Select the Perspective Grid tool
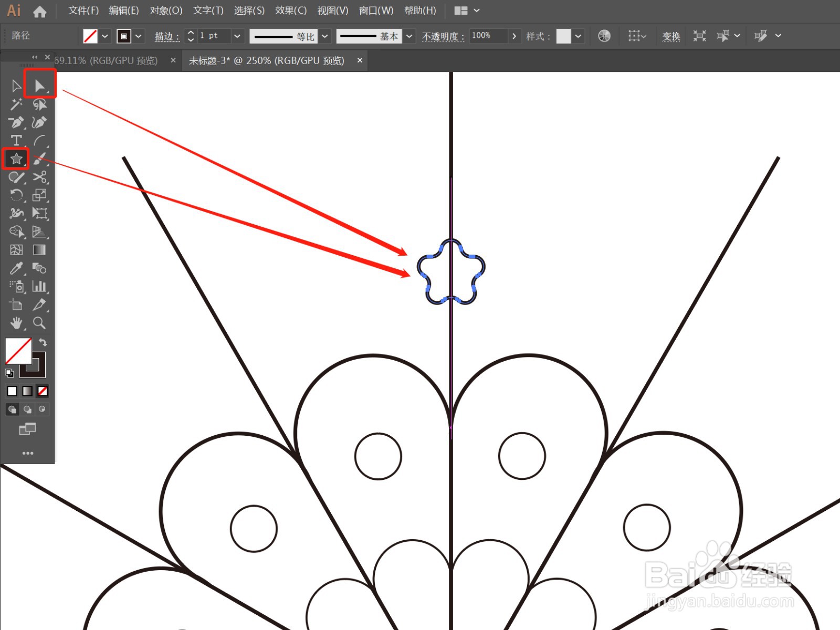Image resolution: width=840 pixels, height=630 pixels. coord(39,232)
